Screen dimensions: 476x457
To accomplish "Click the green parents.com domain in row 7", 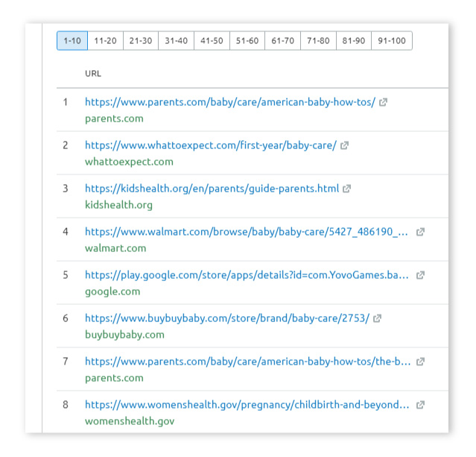I will click(x=114, y=378).
